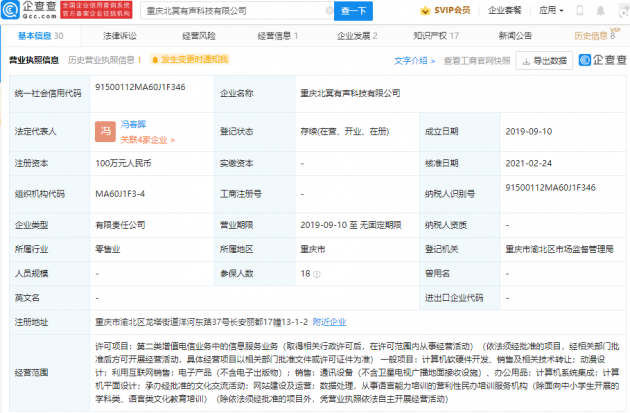Click the 法定代表人 label cell
Screen dimensions: 630x413
pos(49,131)
